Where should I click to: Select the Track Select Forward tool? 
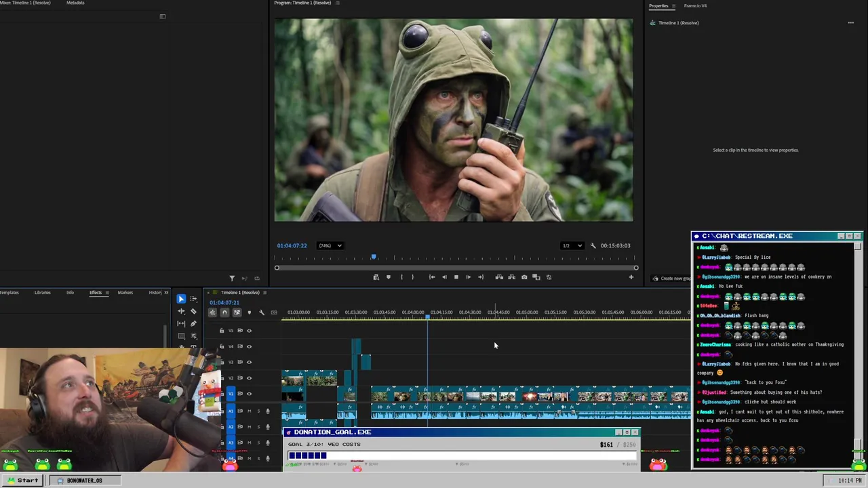[193, 299]
